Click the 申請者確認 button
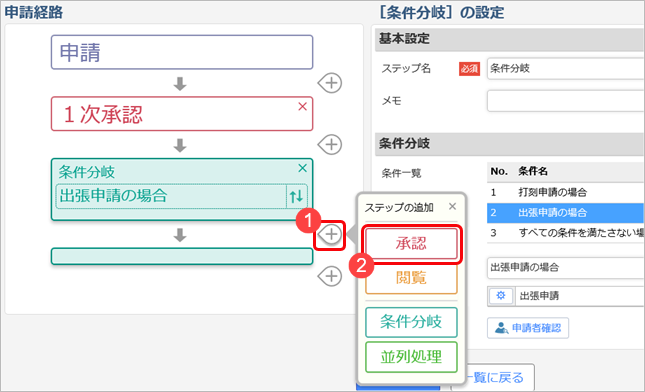The height and width of the screenshot is (392, 645). (528, 328)
